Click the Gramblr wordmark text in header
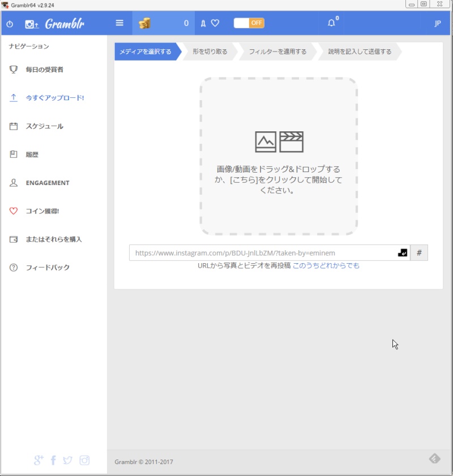This screenshot has width=453, height=476. [x=65, y=24]
